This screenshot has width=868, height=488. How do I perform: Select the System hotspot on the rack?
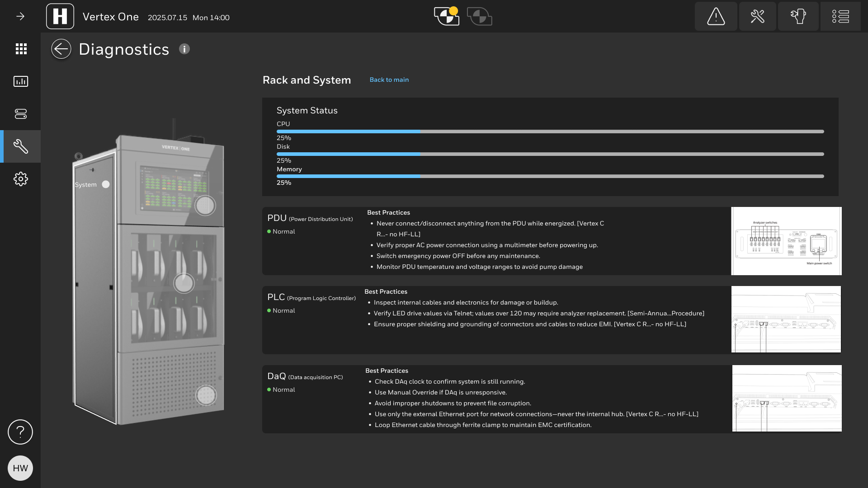[106, 184]
